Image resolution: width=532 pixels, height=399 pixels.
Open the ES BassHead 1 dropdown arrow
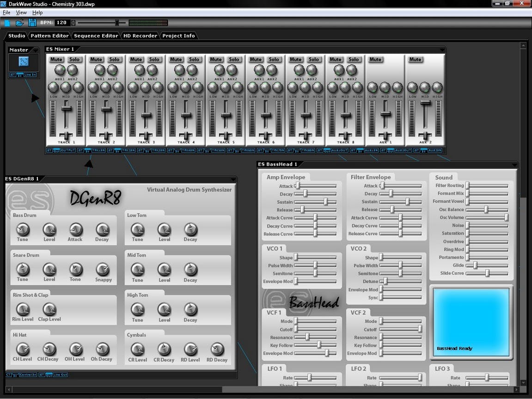pyautogui.click(x=515, y=165)
